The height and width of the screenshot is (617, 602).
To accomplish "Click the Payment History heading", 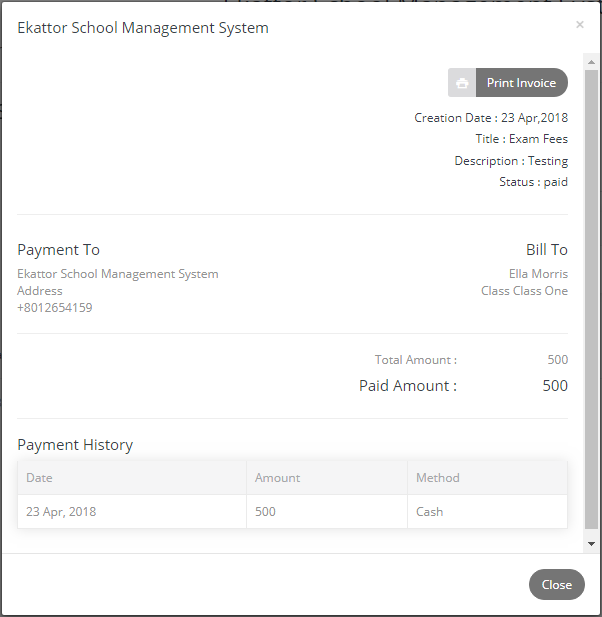I will [x=75, y=445].
